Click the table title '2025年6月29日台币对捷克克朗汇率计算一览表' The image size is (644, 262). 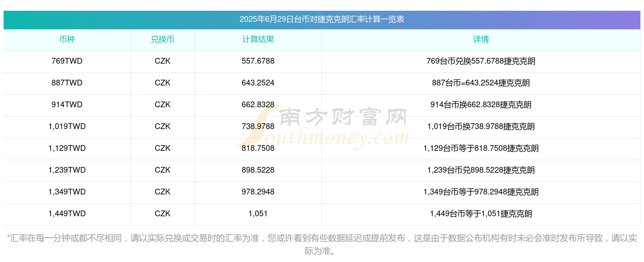(322, 19)
